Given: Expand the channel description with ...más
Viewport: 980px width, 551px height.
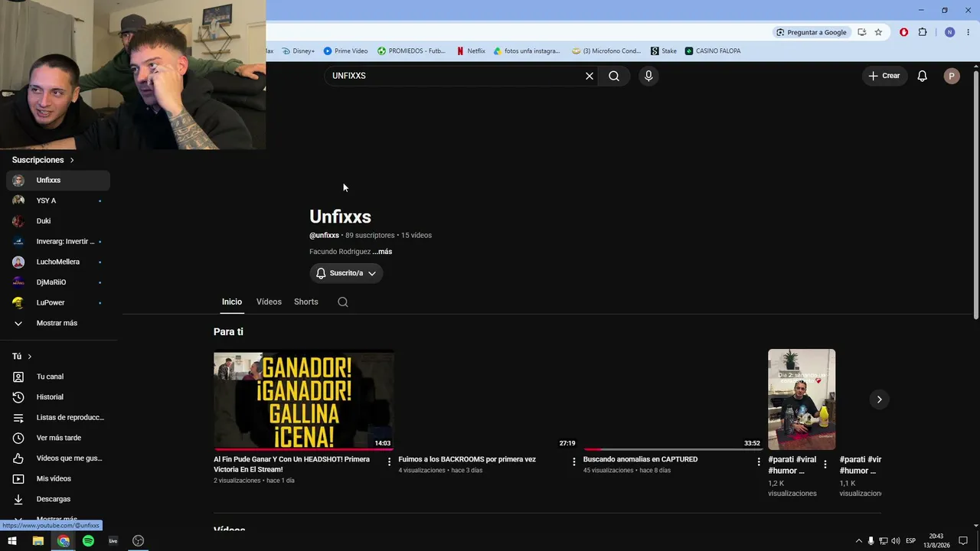Looking at the screenshot, I should 382,252.
